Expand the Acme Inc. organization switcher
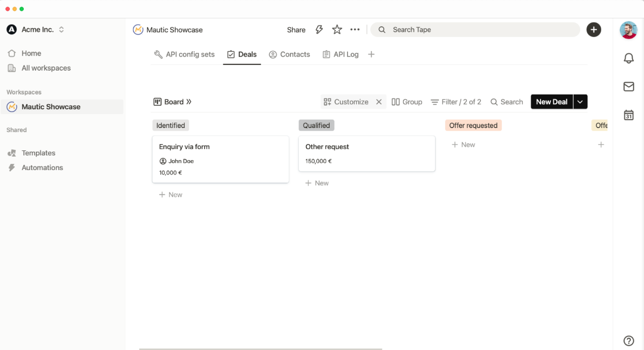 pos(61,30)
